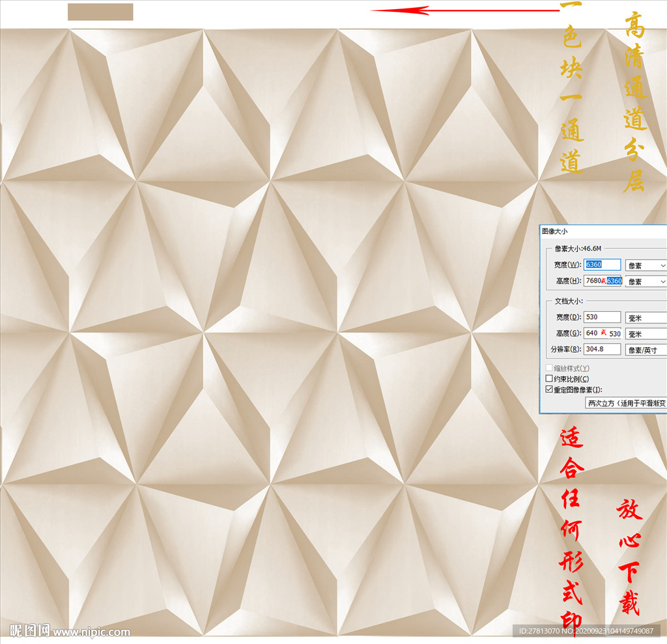Screen dimensions: 667x644
Task: Click the 文档大小 section label
Action: point(569,301)
